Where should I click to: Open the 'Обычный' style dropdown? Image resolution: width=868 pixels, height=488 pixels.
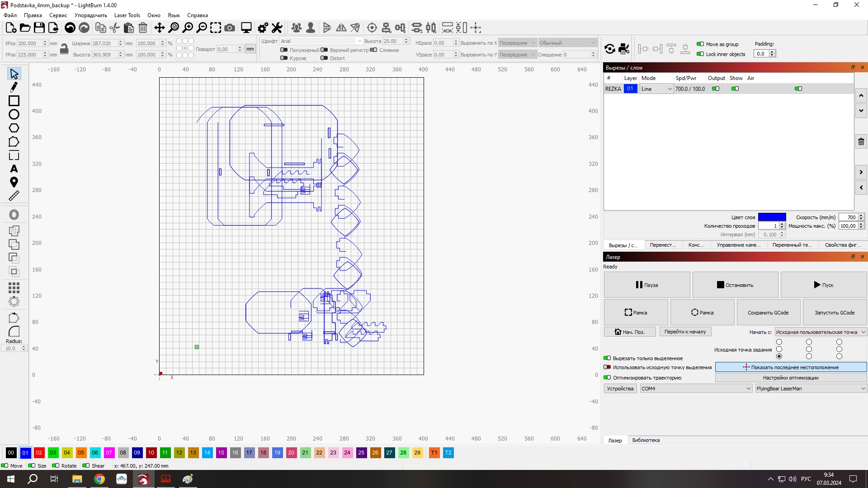point(568,43)
